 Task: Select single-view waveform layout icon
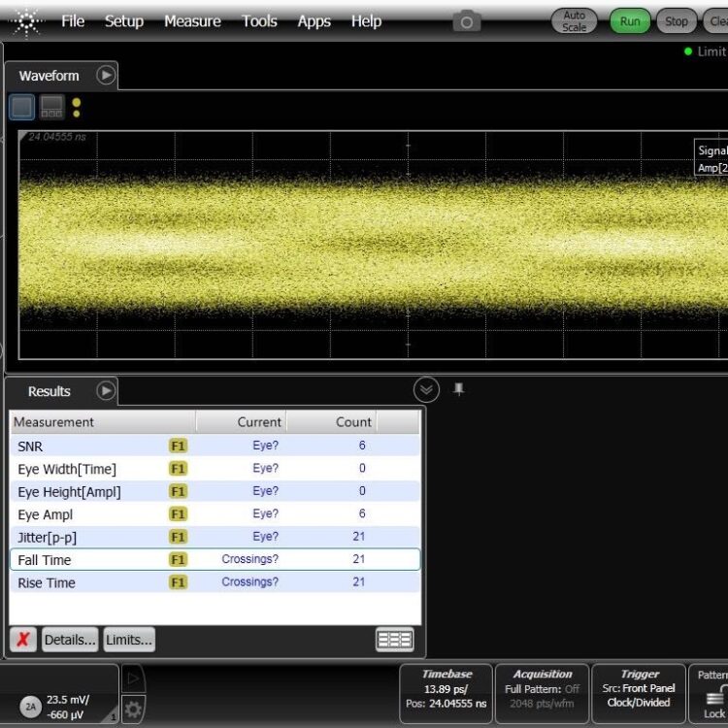point(21,108)
